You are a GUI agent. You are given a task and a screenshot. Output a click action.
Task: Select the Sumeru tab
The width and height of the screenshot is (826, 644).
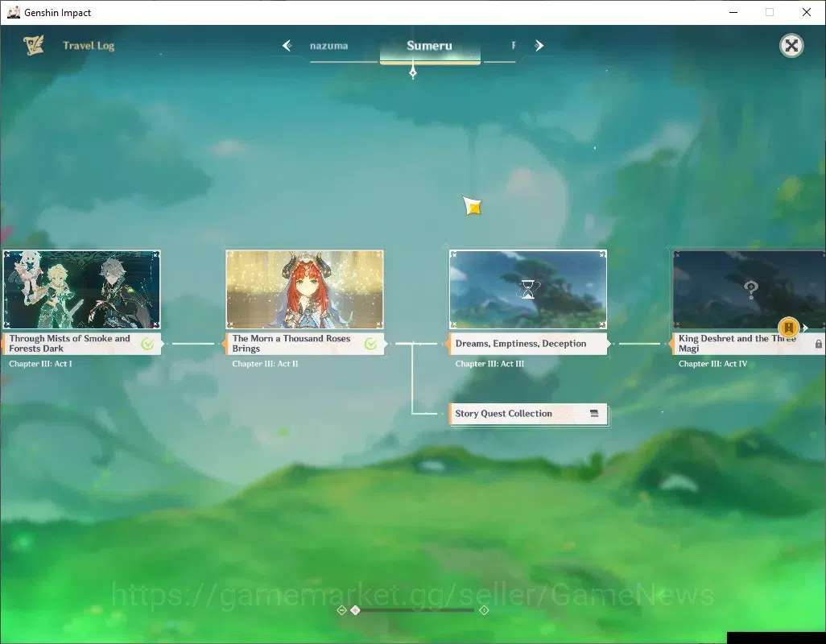pyautogui.click(x=429, y=46)
